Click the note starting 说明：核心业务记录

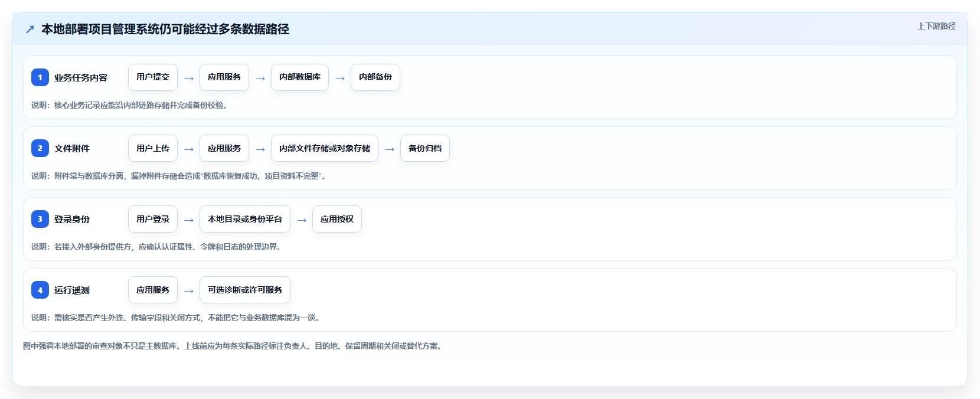click(129, 105)
